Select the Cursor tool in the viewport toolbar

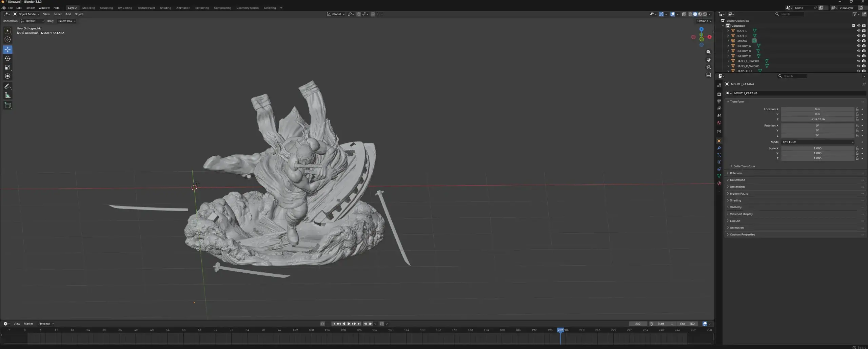coord(7,40)
